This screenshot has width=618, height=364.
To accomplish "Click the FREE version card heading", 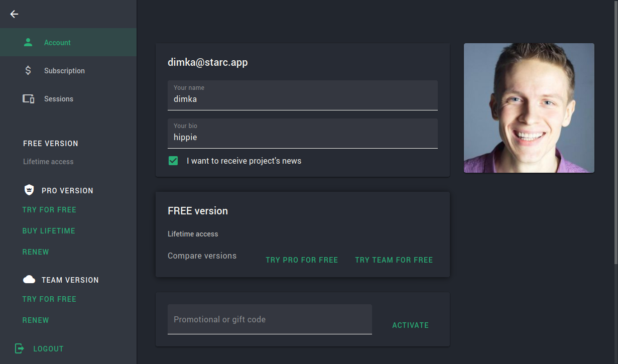I will tap(198, 211).
